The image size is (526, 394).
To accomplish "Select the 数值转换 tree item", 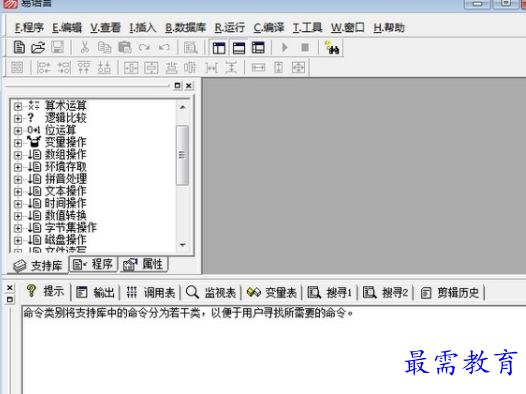I will coord(66,215).
